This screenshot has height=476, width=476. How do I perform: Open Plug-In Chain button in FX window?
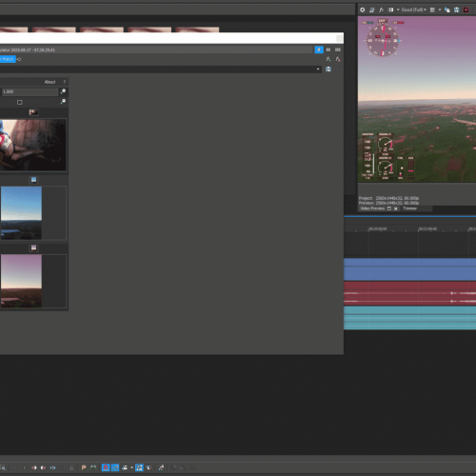click(x=328, y=59)
